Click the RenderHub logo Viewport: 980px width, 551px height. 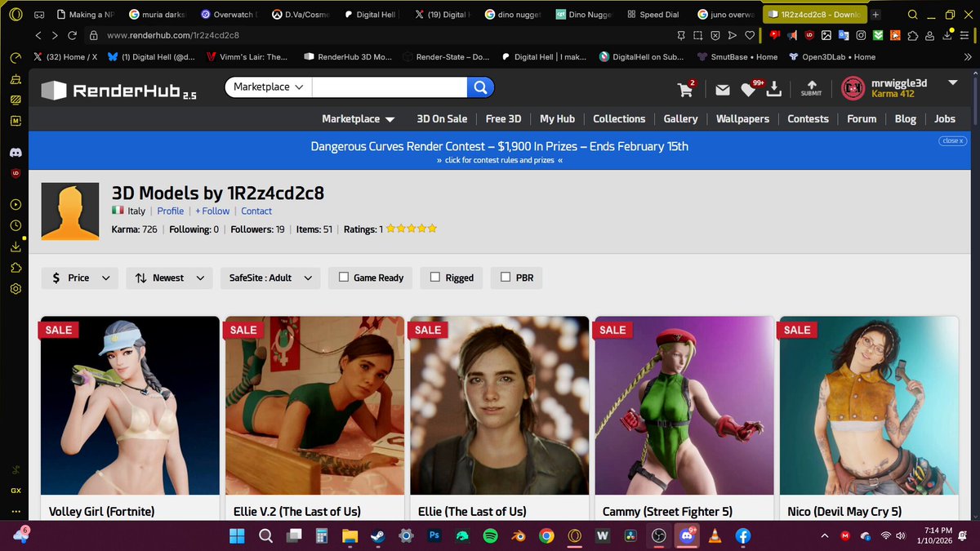click(x=118, y=91)
